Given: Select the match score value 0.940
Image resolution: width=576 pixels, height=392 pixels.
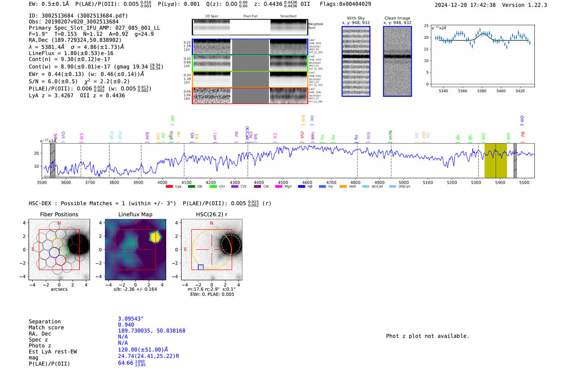Looking at the screenshot, I should click(x=126, y=325).
